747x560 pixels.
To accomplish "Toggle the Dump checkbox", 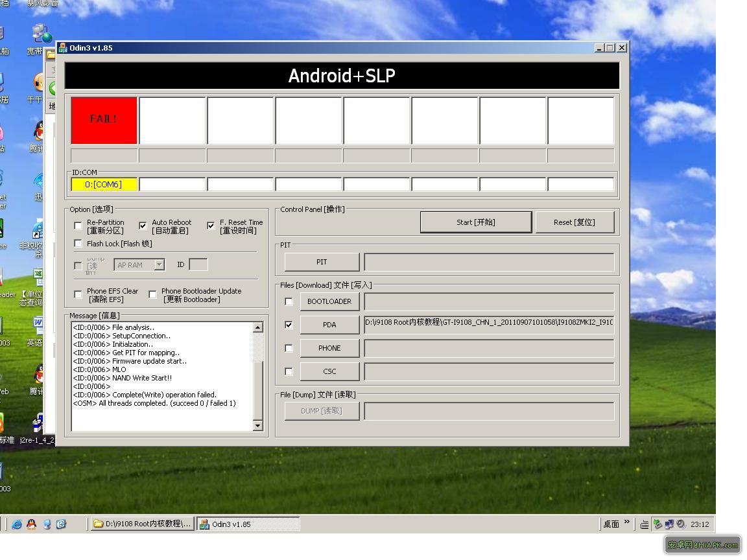I will (78, 266).
